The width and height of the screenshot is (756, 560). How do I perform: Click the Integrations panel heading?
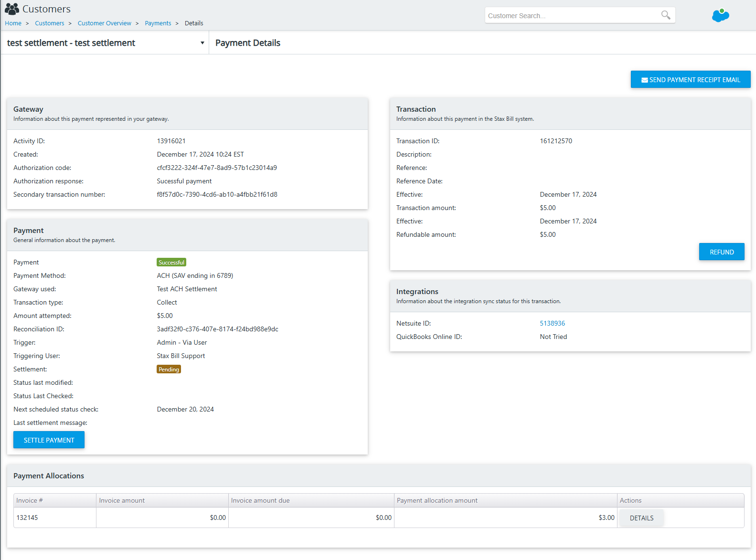(417, 292)
